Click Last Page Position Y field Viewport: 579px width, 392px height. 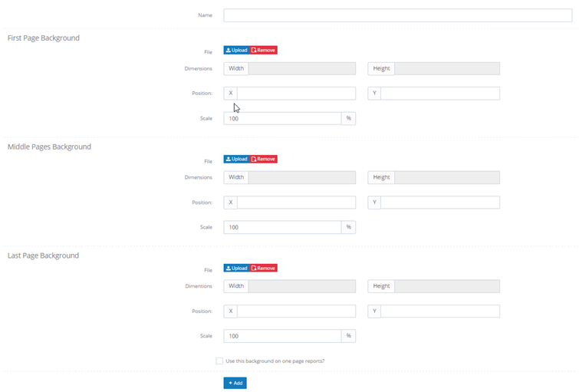point(440,311)
